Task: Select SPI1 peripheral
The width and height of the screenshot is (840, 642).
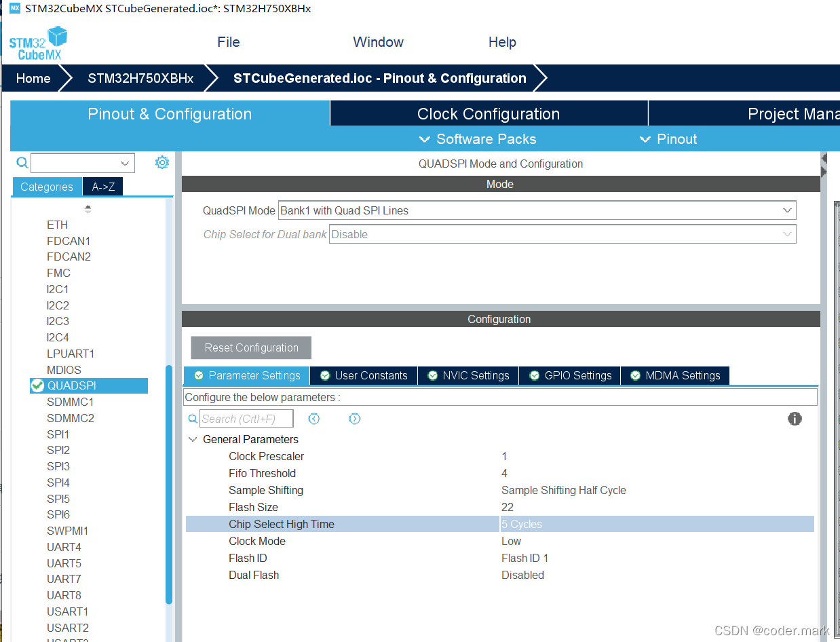Action: (x=58, y=434)
